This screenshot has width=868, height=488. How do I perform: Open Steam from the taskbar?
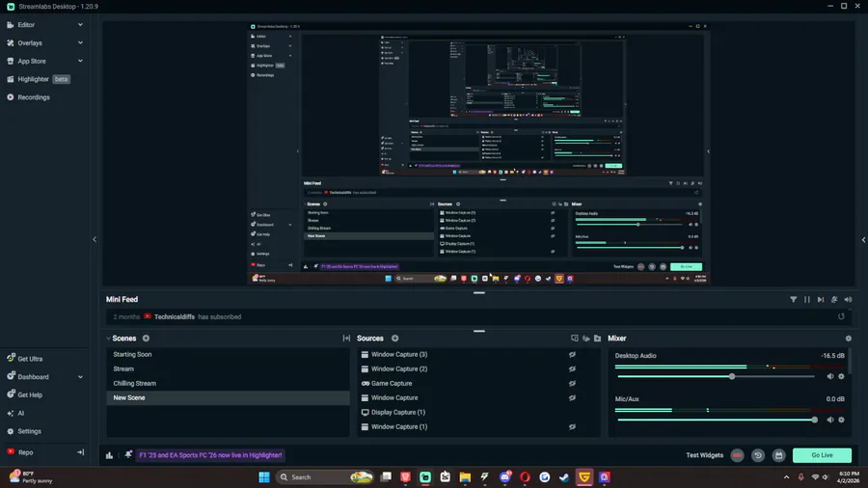(564, 477)
